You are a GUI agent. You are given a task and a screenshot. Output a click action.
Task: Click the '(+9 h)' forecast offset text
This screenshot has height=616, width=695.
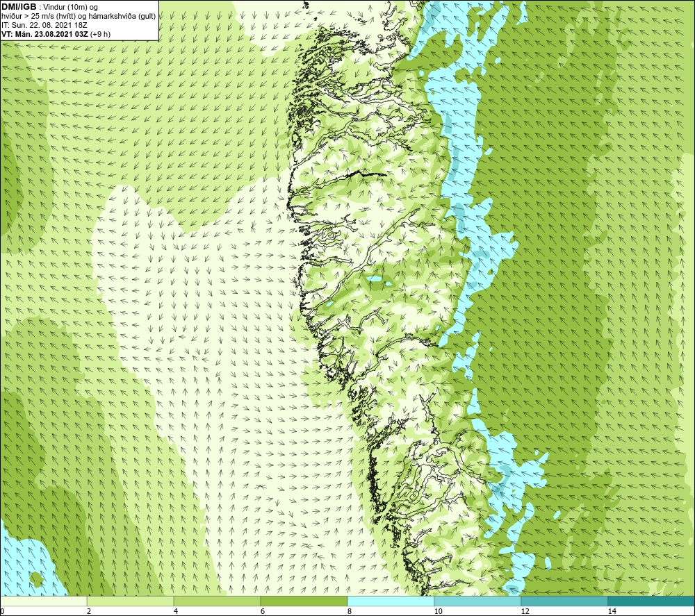click(100, 34)
